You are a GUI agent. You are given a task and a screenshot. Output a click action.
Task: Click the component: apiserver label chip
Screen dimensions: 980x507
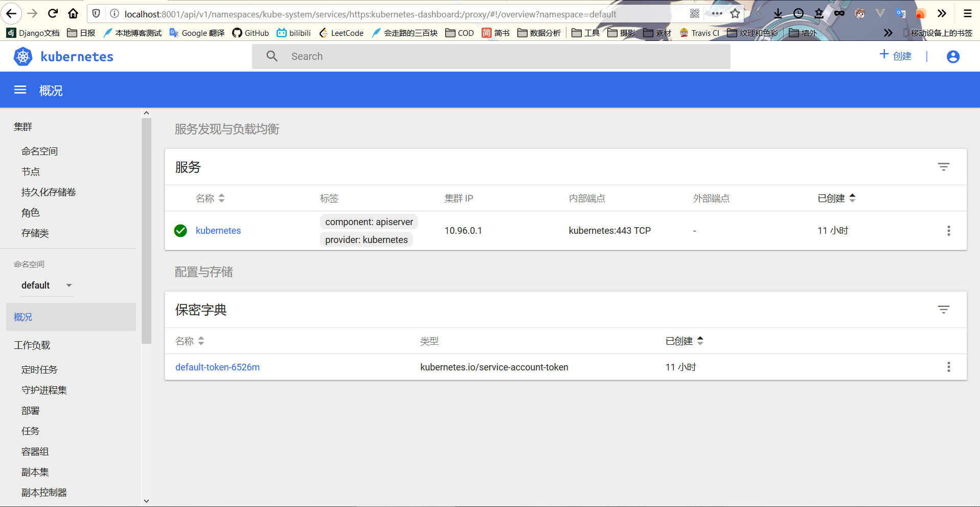coord(369,222)
